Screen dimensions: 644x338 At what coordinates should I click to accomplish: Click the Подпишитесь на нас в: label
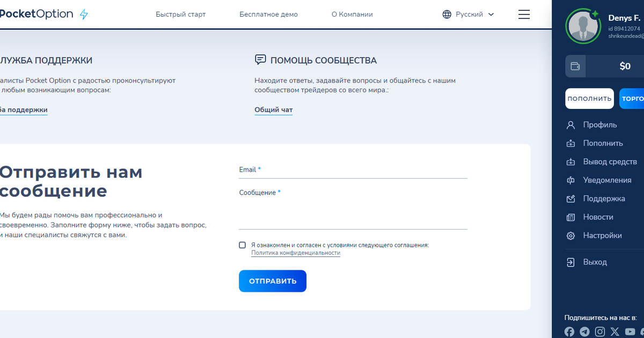[x=601, y=318]
